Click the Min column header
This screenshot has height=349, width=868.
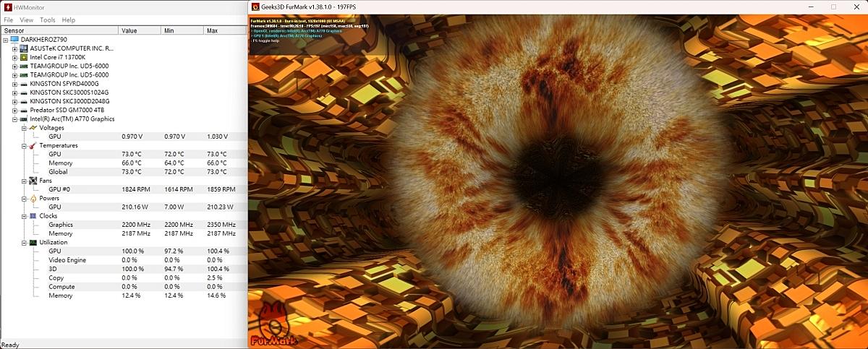[169, 31]
